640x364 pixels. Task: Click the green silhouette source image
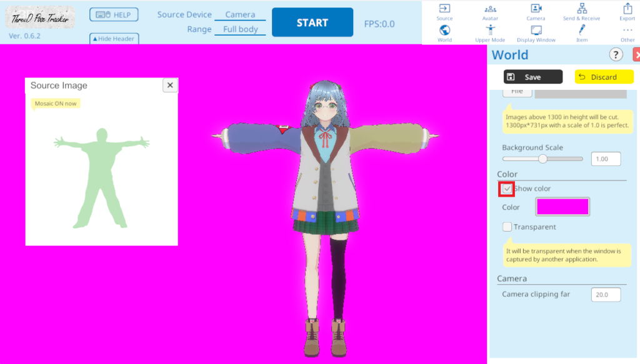coord(102,178)
